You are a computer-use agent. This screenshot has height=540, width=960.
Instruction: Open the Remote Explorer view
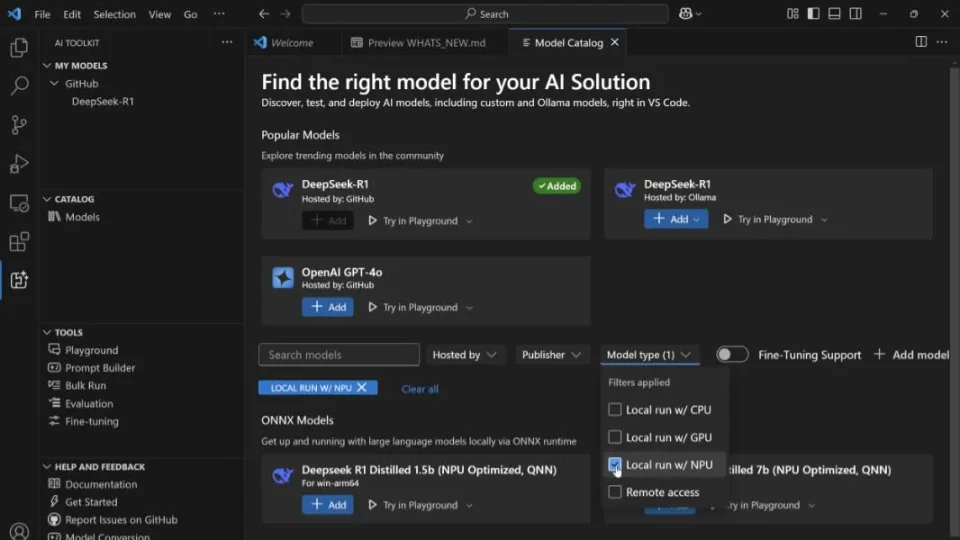[19, 203]
